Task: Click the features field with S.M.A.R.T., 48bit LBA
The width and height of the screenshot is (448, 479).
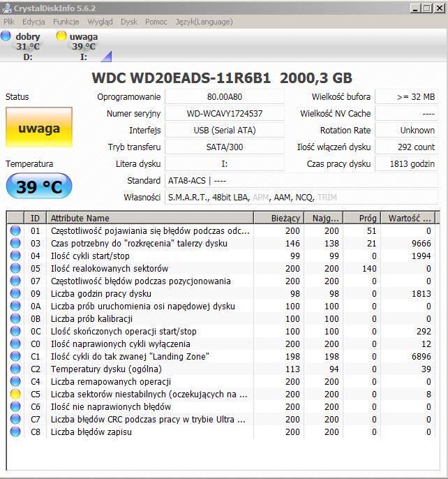Action: (x=301, y=198)
